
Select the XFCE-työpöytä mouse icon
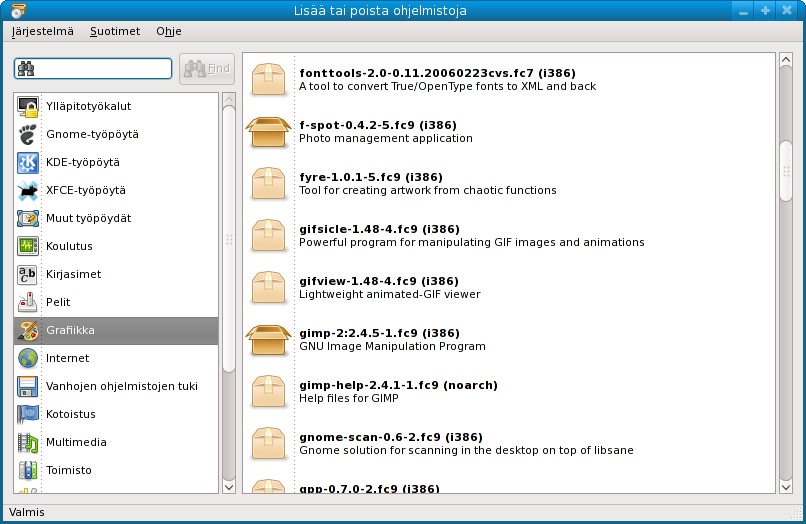(28, 190)
